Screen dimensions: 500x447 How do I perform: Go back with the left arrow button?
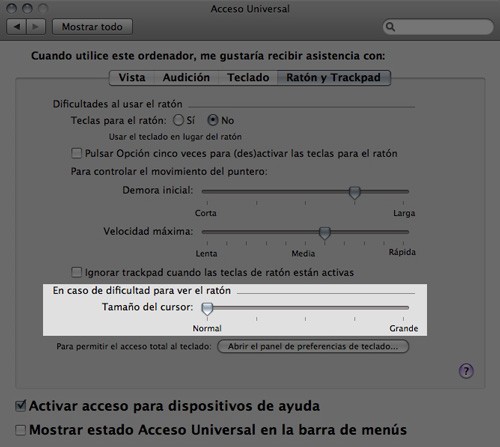point(17,27)
